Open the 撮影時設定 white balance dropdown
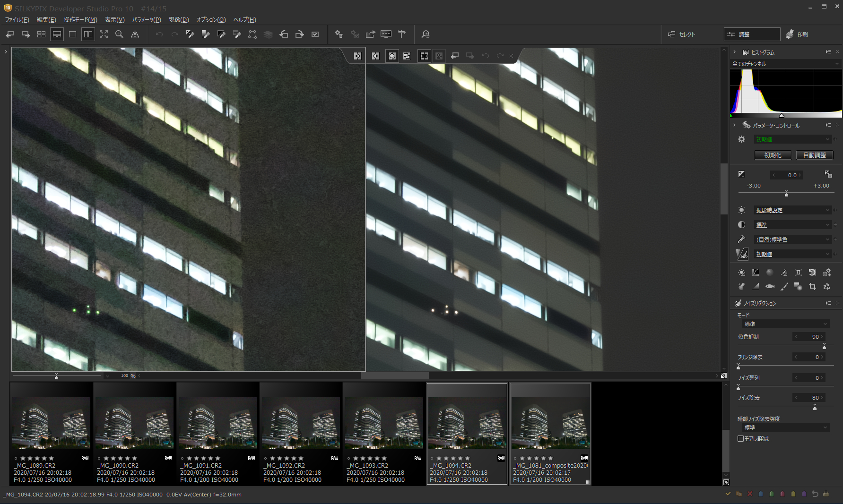Image resolution: width=843 pixels, height=504 pixels. pyautogui.click(x=792, y=210)
